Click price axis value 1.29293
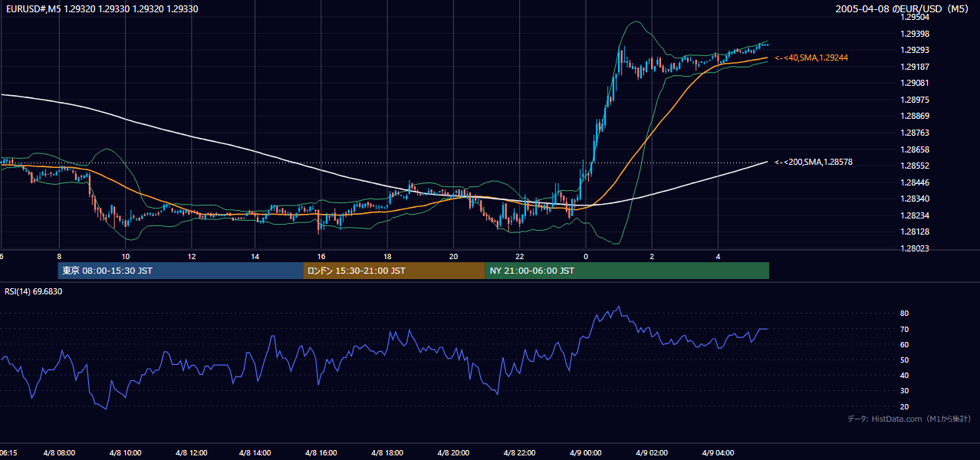Viewport: 980px width, 460px height. [914, 50]
